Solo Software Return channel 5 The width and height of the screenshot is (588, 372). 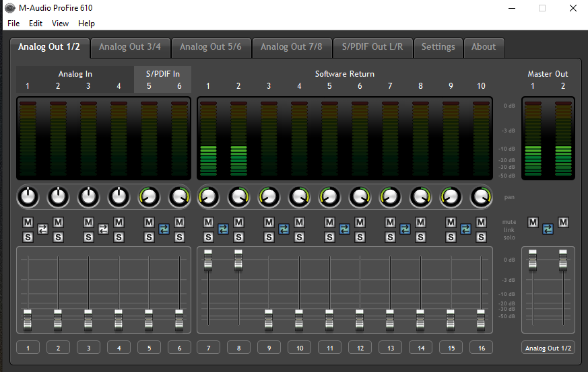(329, 237)
